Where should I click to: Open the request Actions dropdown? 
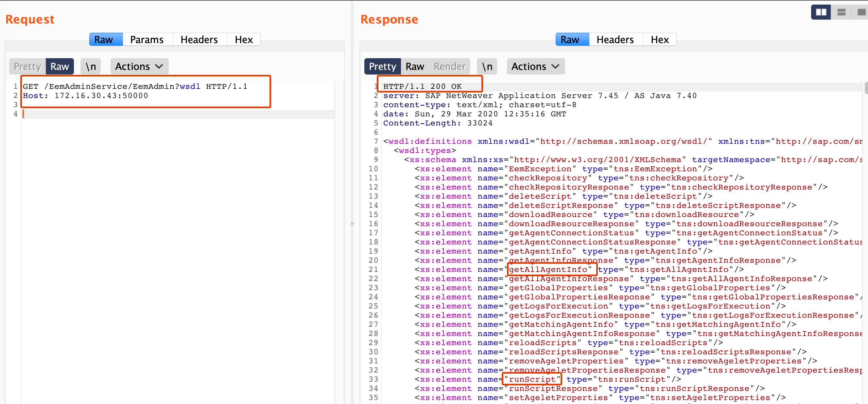pyautogui.click(x=139, y=66)
